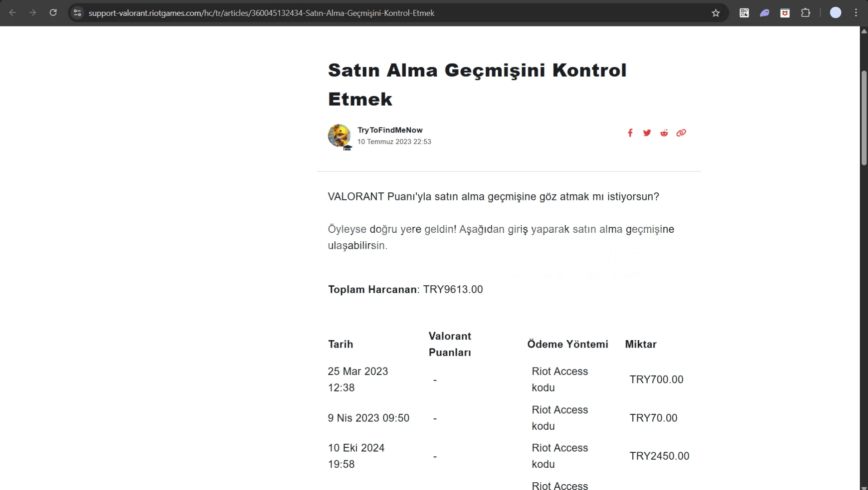868x490 pixels.
Task: Click the Ödeme Yöntemi column header
Action: click(x=567, y=344)
